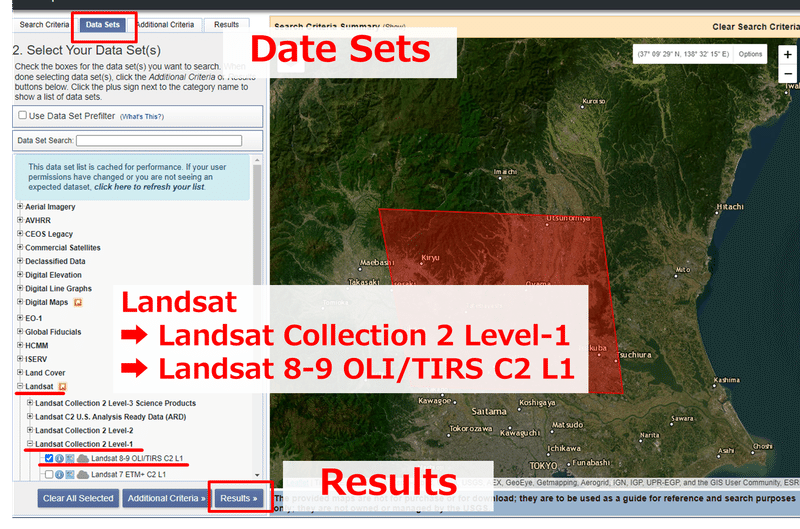
Task: Click the Additional Criteria » button
Action: click(x=166, y=498)
